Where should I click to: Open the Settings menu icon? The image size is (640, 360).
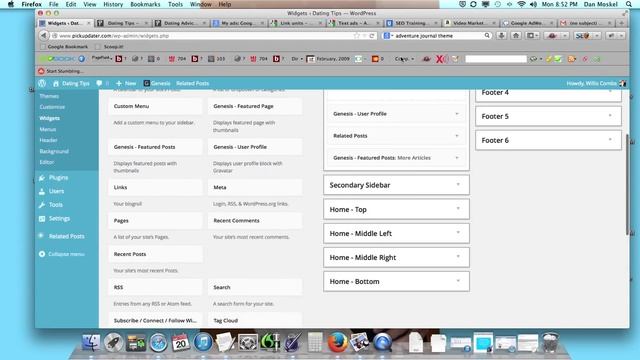click(x=42, y=218)
